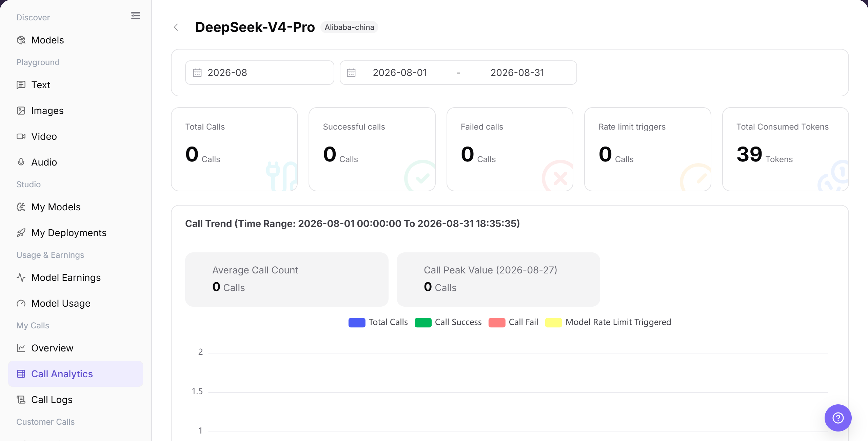Toggle Call Success legend series
This screenshot has height=441, width=868.
click(x=448, y=322)
